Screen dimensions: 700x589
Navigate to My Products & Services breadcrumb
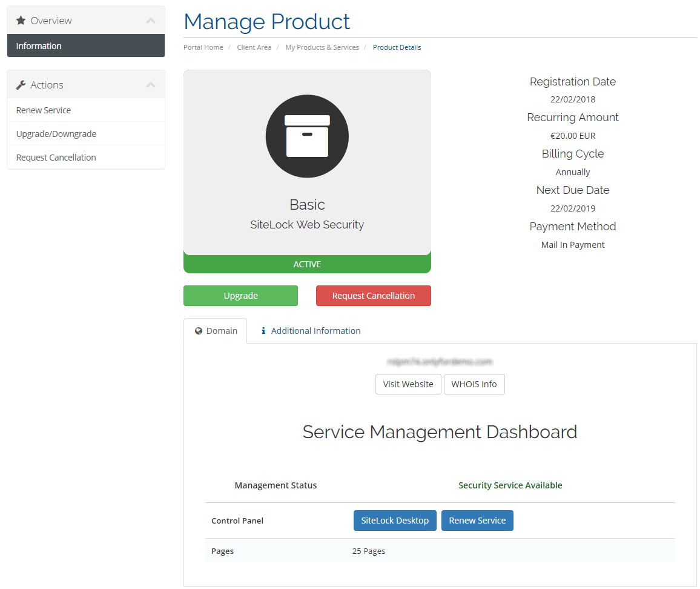click(322, 47)
